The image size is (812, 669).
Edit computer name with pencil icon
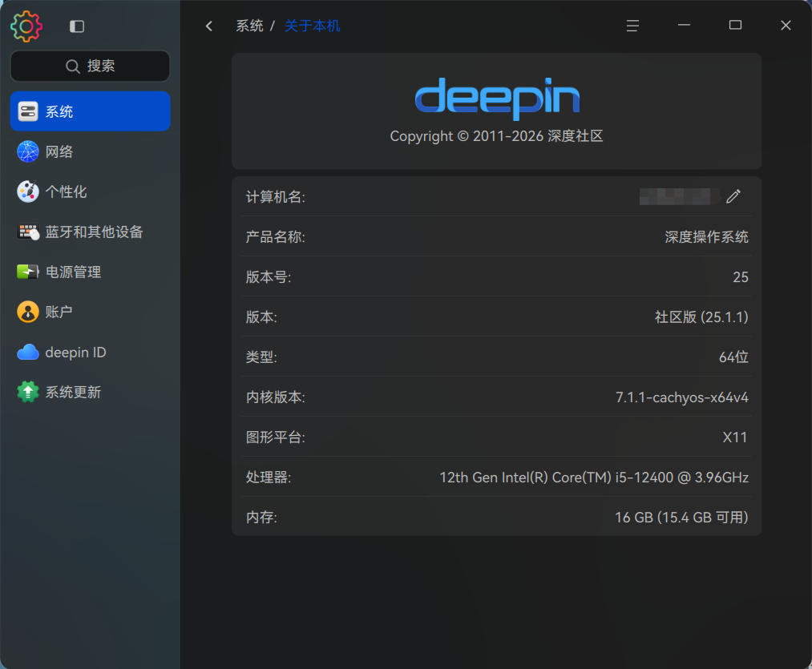click(733, 196)
